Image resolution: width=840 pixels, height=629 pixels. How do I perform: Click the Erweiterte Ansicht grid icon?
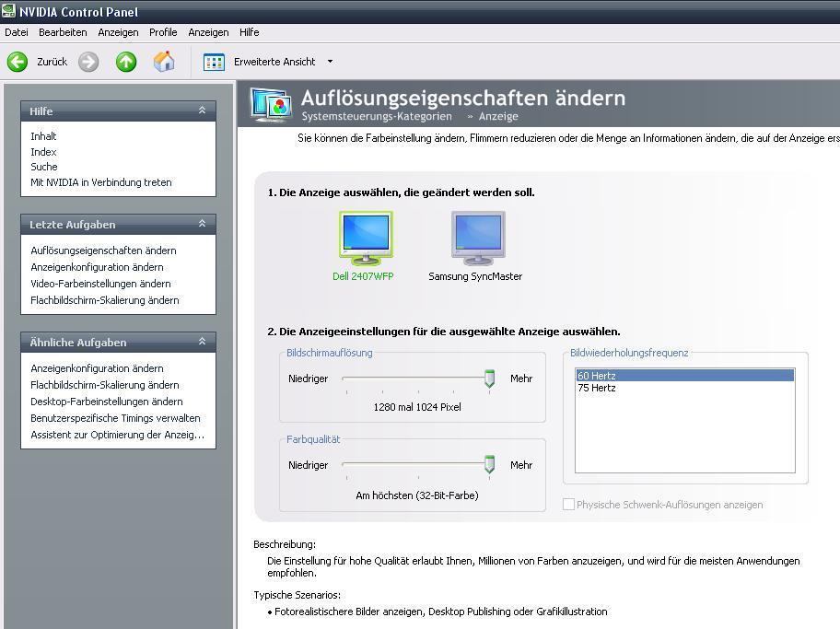214,62
